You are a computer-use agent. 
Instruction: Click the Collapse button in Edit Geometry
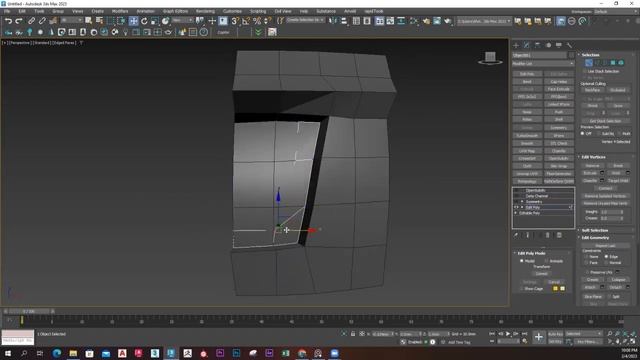click(x=618, y=280)
